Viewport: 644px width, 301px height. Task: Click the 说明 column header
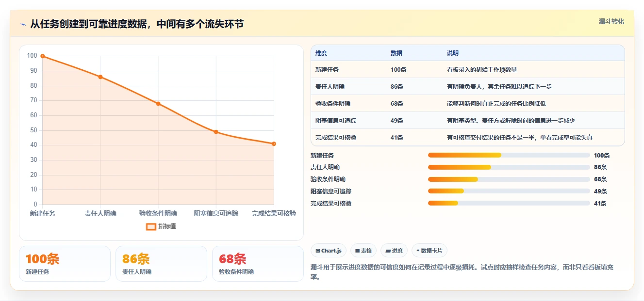453,53
